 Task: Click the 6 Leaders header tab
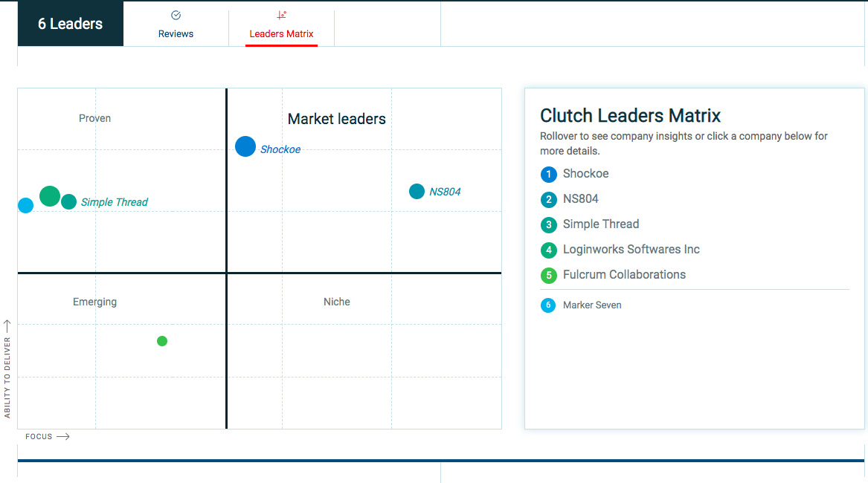pos(71,24)
